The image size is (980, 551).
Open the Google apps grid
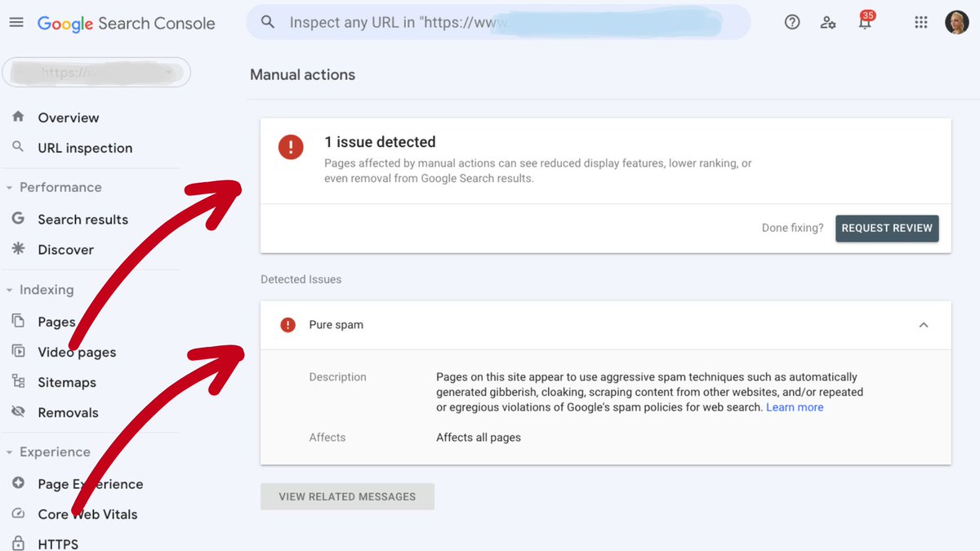[921, 22]
